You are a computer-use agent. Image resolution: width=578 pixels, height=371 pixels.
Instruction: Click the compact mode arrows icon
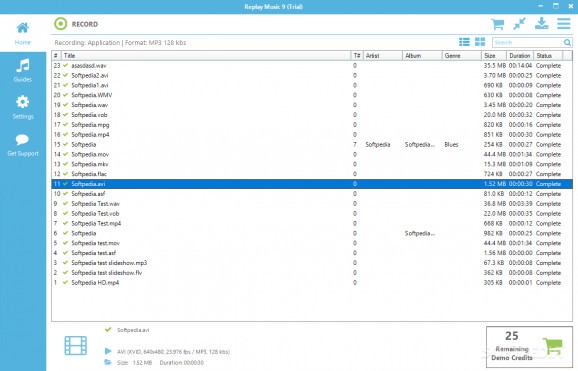pyautogui.click(x=519, y=24)
